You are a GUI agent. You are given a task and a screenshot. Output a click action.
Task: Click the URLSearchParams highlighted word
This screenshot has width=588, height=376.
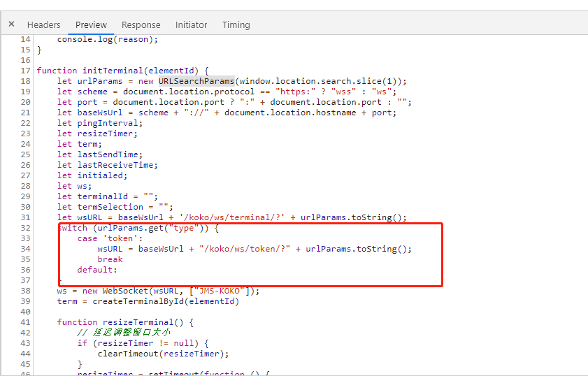coord(196,81)
